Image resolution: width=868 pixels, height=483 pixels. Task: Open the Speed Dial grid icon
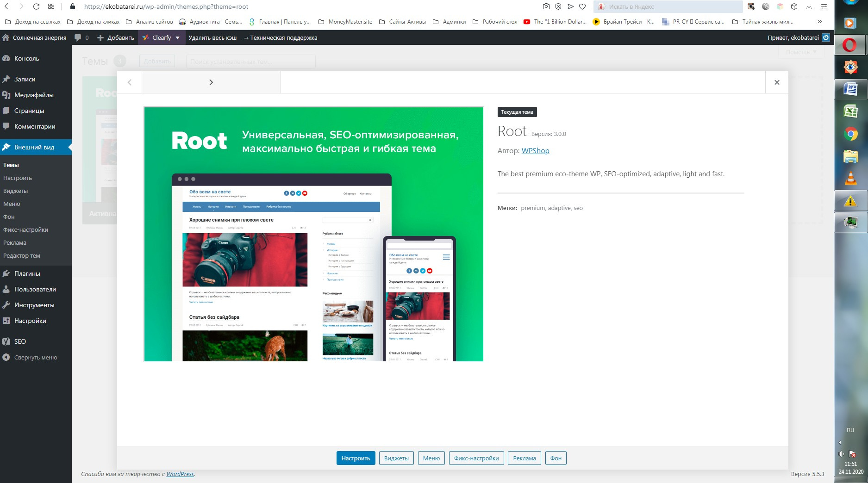(x=51, y=6)
